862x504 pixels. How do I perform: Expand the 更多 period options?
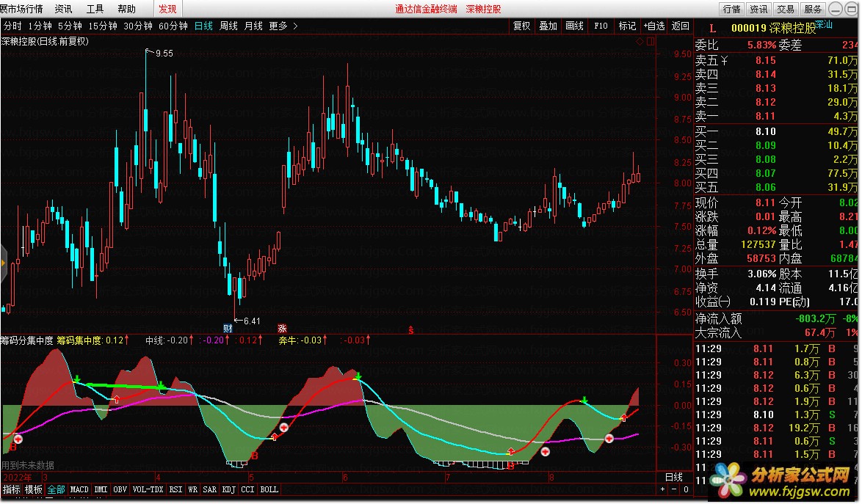[x=283, y=26]
